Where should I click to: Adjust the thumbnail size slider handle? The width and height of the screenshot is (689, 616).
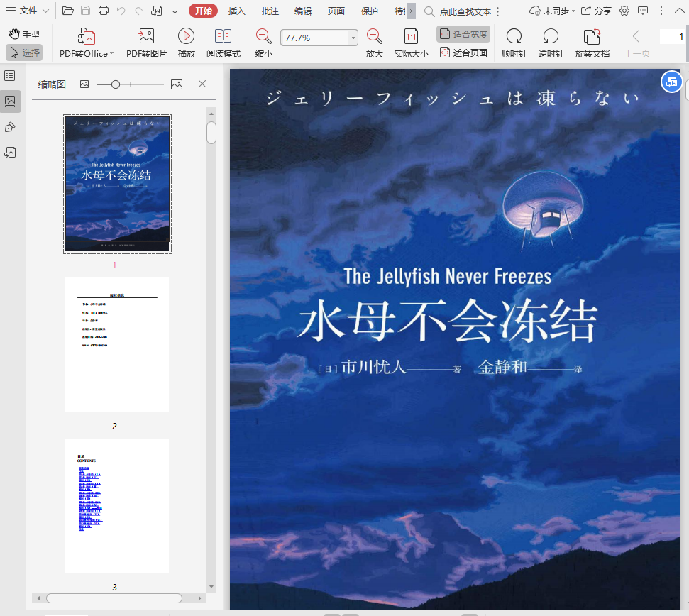click(116, 84)
